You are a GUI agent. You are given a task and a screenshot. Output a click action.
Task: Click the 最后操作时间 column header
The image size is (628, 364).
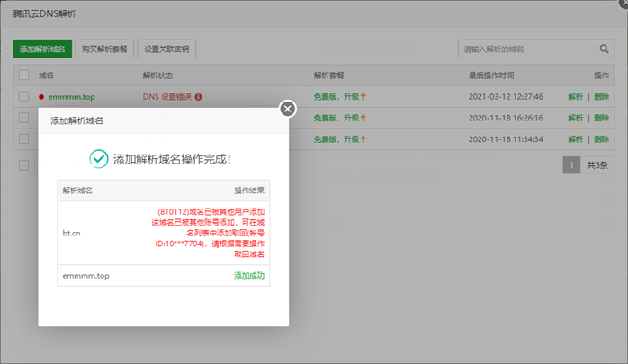pos(491,75)
